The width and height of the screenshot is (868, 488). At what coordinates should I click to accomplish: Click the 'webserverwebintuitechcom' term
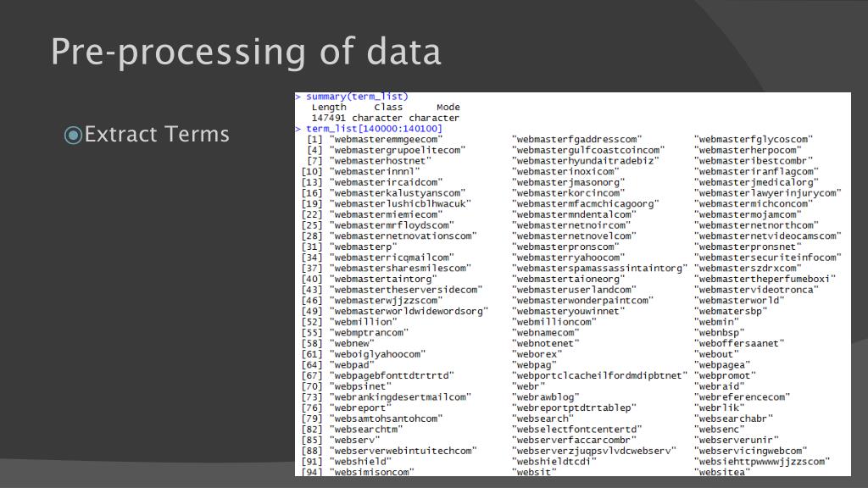(403, 451)
